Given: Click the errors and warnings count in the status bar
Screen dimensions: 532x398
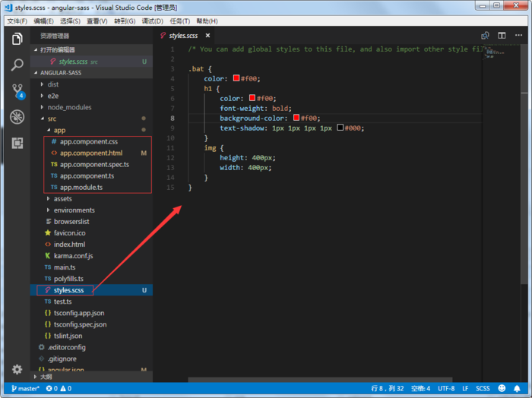Looking at the screenshot, I should tap(59, 389).
